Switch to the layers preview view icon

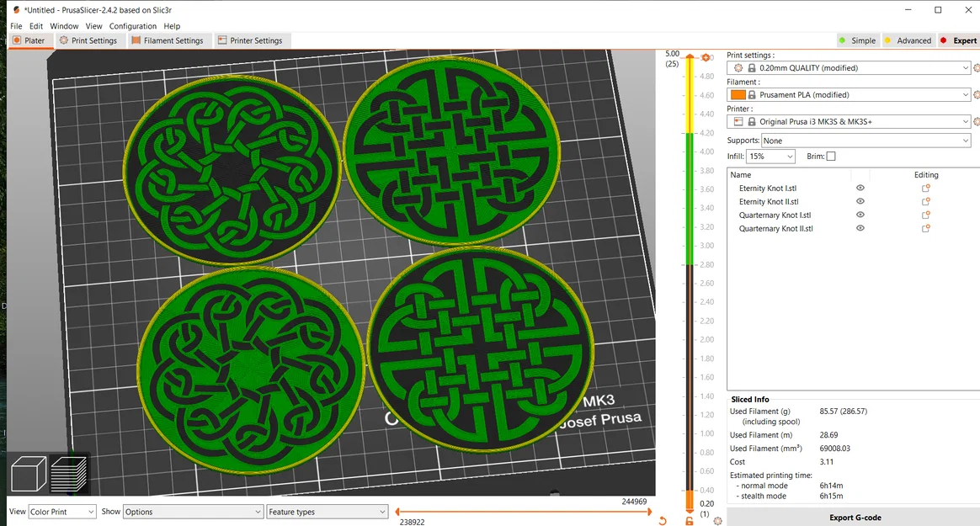[x=68, y=474]
